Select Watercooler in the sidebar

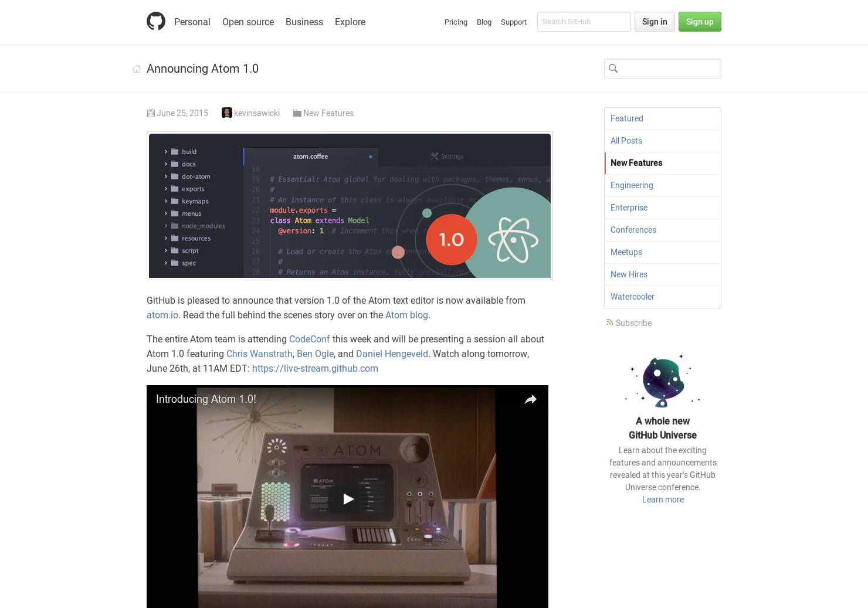[663, 297]
